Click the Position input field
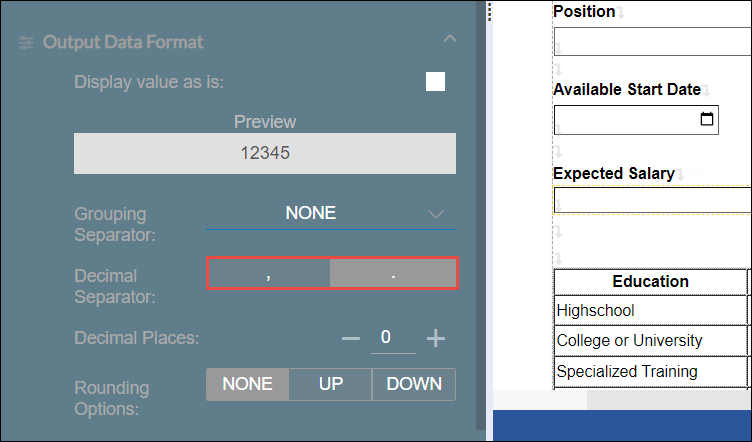 (x=650, y=42)
